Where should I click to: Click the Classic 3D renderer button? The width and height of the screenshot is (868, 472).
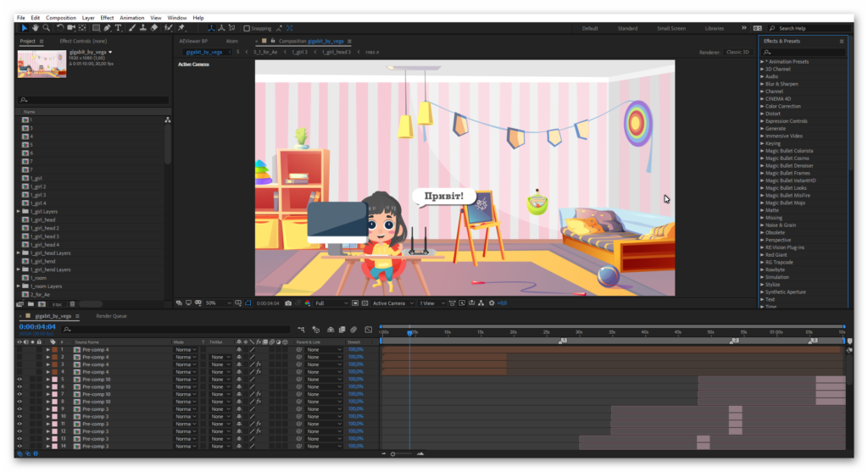click(737, 52)
